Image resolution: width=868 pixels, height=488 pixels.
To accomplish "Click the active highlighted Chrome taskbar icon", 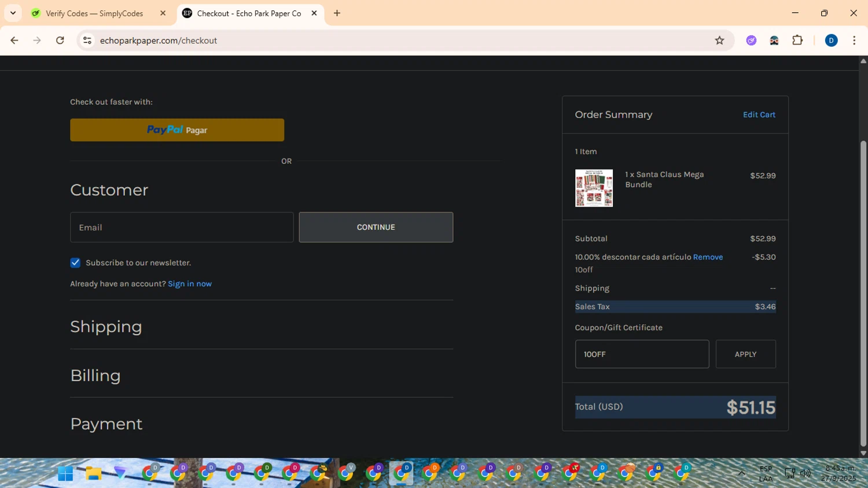I will 401,474.
